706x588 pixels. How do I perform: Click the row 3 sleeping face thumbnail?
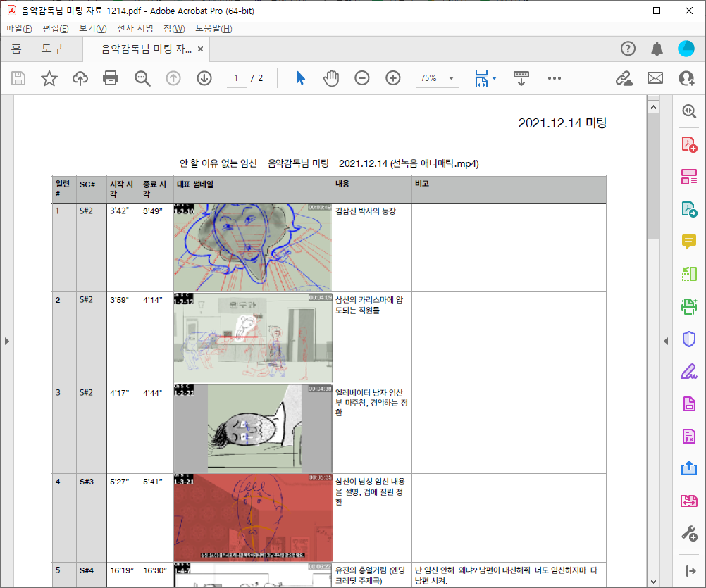click(x=253, y=428)
